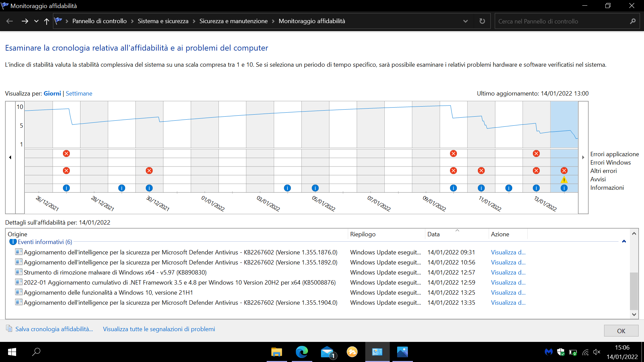Open the Photos app from the taskbar
Viewport: 644px width, 362px height.
402,352
